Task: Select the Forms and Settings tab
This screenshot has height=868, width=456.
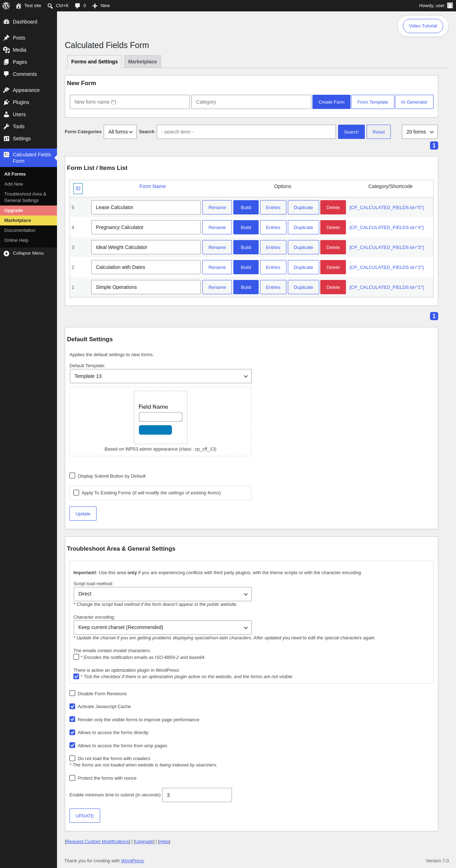Action: pyautogui.click(x=94, y=62)
